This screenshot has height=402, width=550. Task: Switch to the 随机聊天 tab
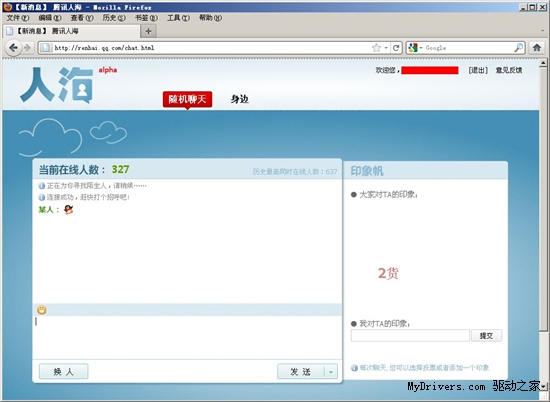[x=187, y=99]
